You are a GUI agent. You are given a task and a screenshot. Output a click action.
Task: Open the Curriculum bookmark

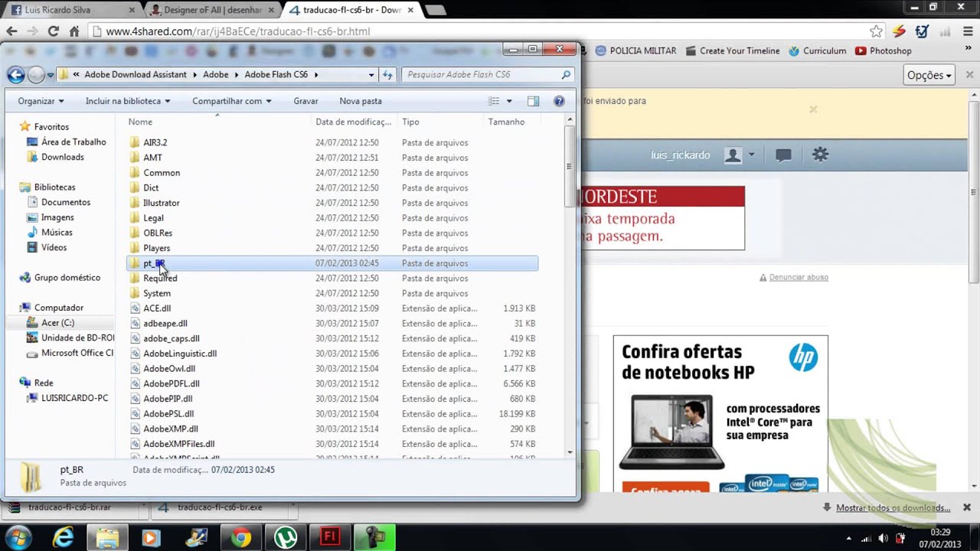[818, 51]
